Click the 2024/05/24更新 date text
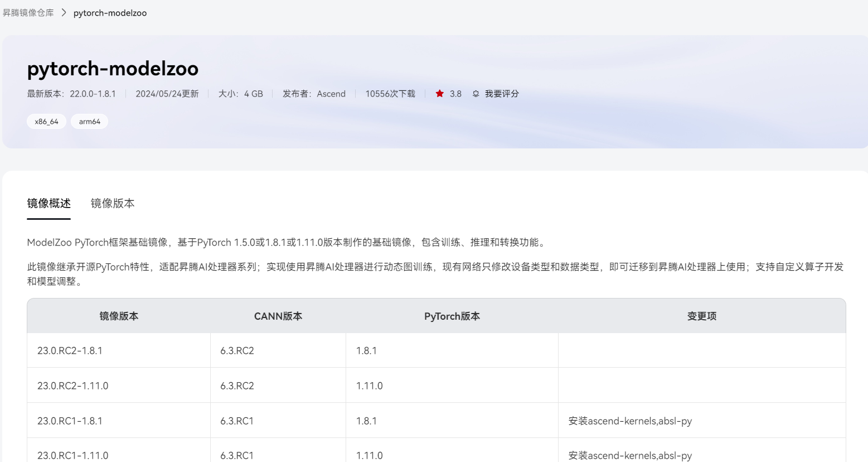The width and height of the screenshot is (868, 462). [x=167, y=94]
